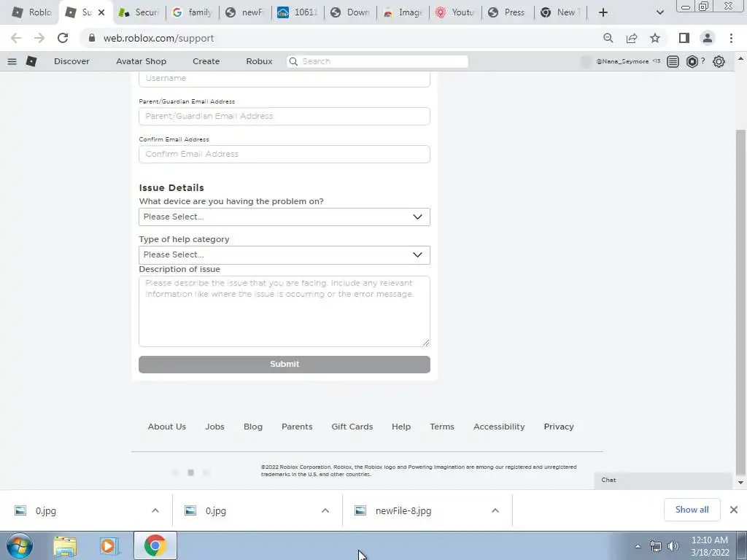Viewport: 747px width, 560px height.
Task: Open the Terms footer link
Action: [442, 427]
